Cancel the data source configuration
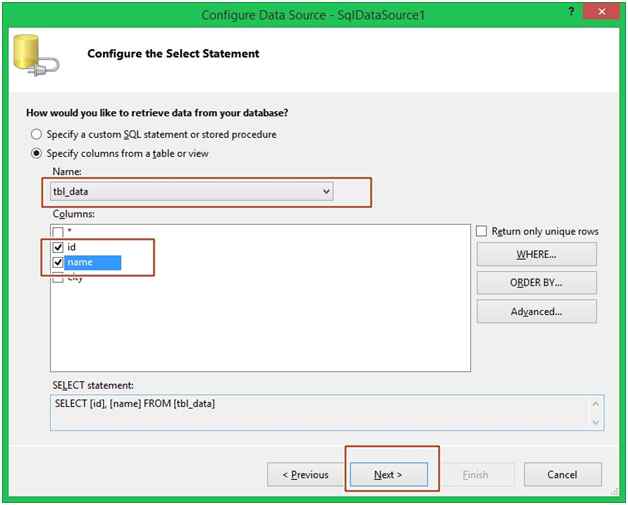The width and height of the screenshot is (628, 505). (563, 475)
